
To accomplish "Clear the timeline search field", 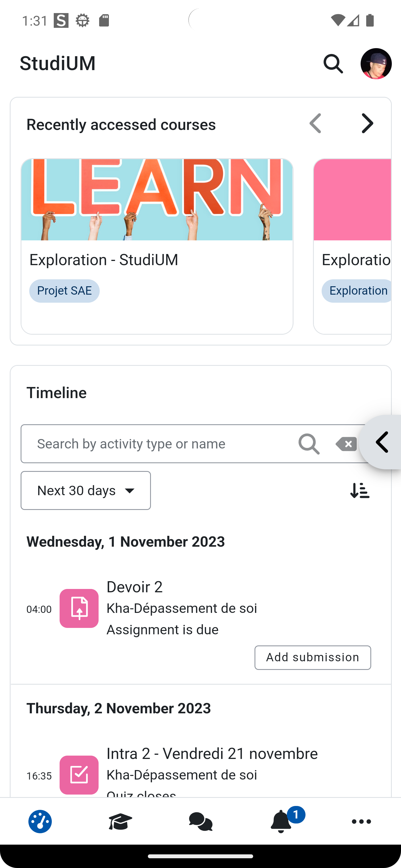I will pos(346,444).
